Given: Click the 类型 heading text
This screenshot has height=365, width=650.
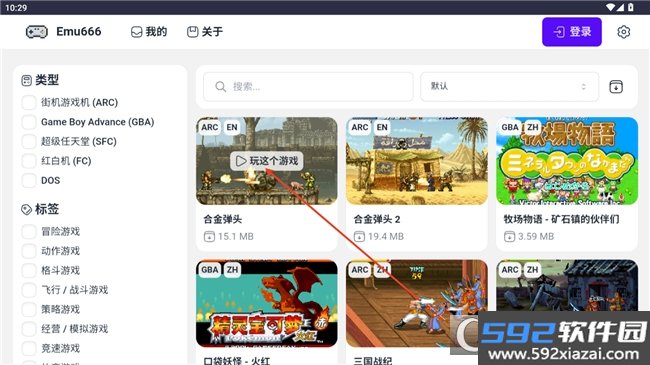Looking at the screenshot, I should point(47,80).
